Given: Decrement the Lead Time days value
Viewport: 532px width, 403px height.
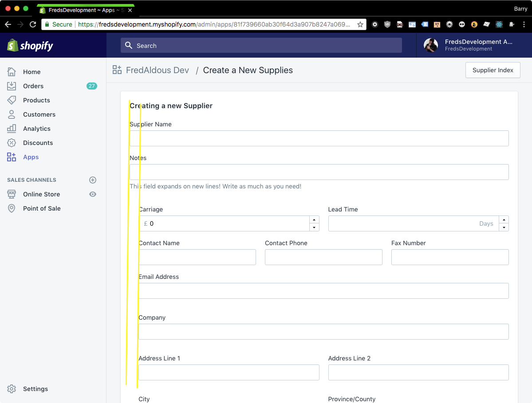Looking at the screenshot, I should click(504, 227).
